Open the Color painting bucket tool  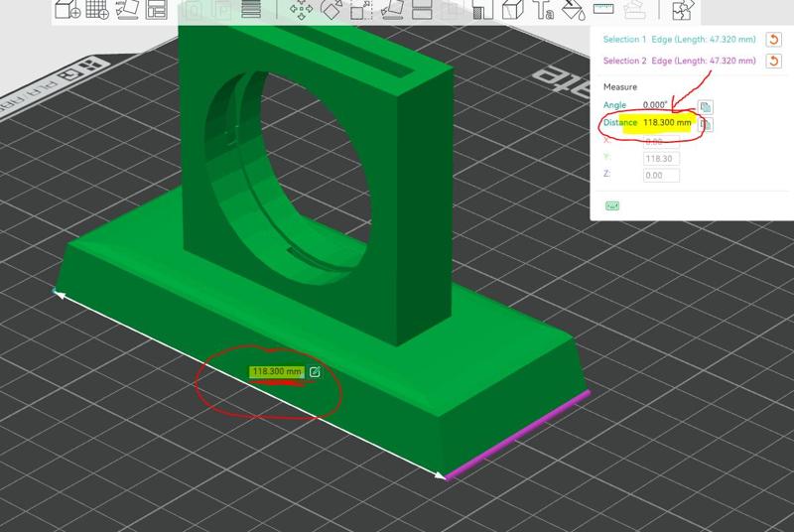[x=573, y=11]
